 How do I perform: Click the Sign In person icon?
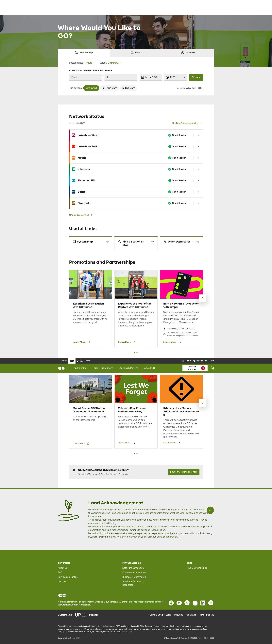click(x=183, y=361)
